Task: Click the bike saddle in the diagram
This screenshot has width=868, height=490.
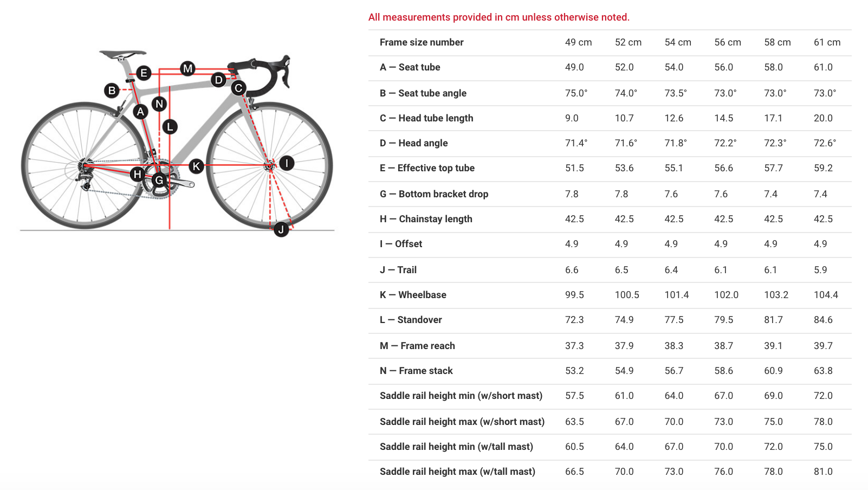Action: click(x=123, y=54)
